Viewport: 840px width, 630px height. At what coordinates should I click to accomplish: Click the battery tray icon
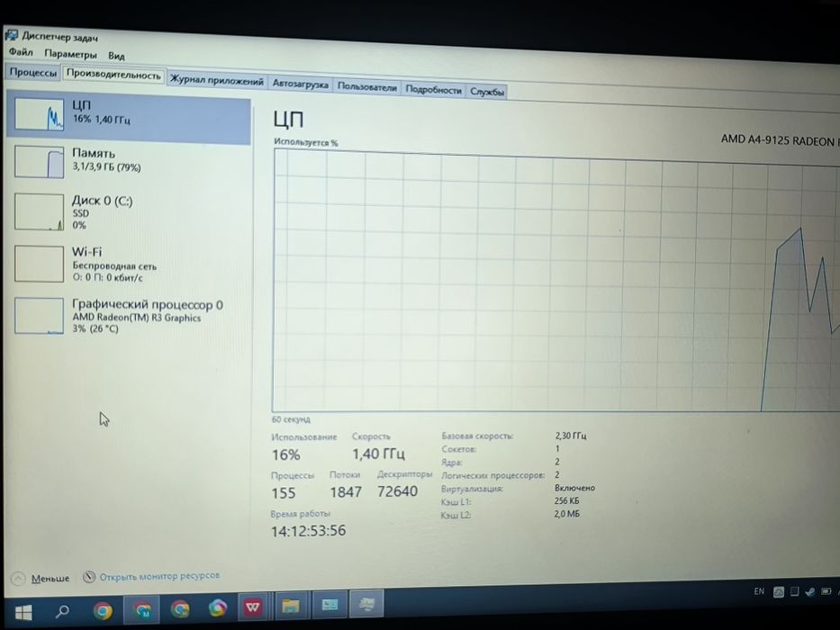[826, 591]
